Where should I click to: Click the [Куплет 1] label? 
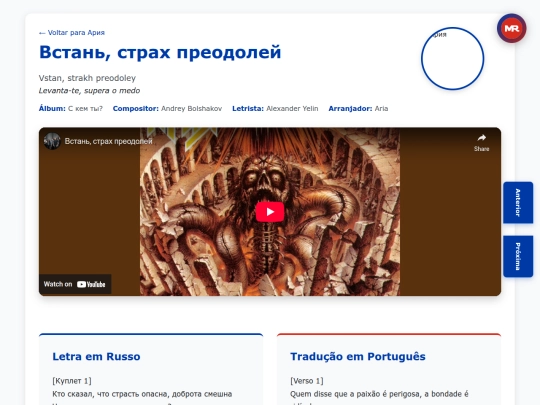tap(72, 381)
